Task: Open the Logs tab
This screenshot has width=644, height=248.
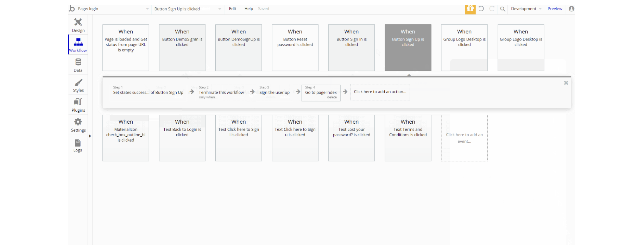Action: tap(78, 145)
